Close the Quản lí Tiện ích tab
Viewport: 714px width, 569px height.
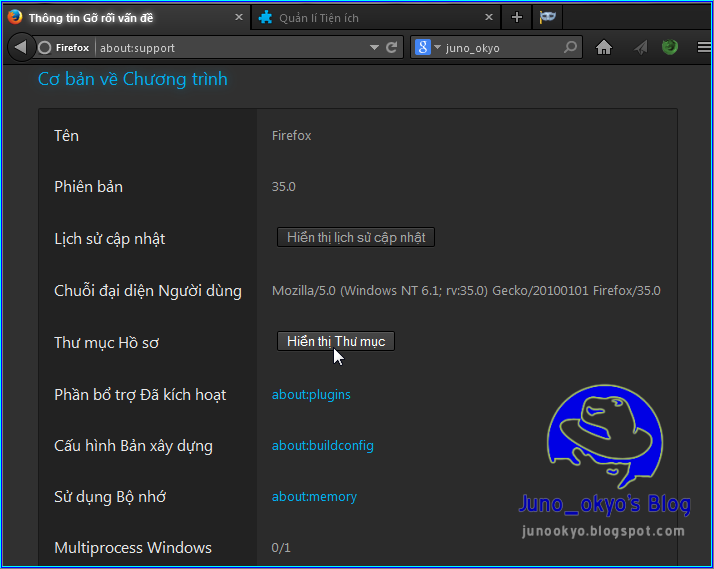tap(489, 17)
